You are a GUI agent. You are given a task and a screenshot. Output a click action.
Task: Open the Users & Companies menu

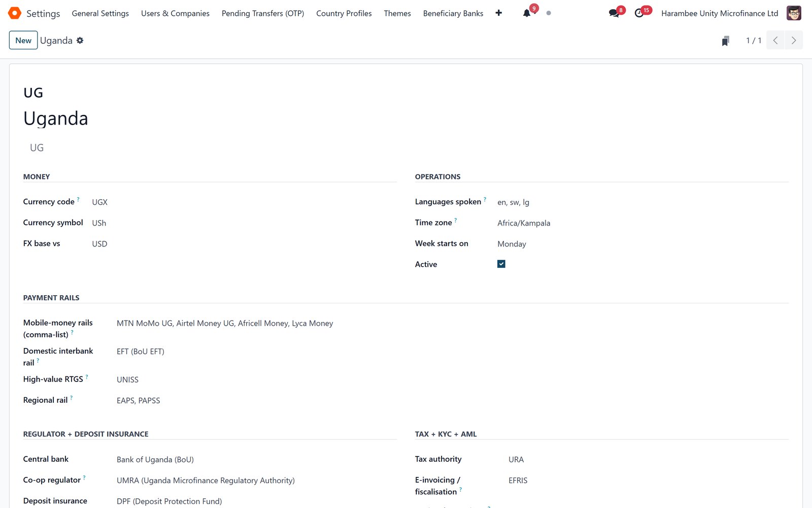coord(175,13)
